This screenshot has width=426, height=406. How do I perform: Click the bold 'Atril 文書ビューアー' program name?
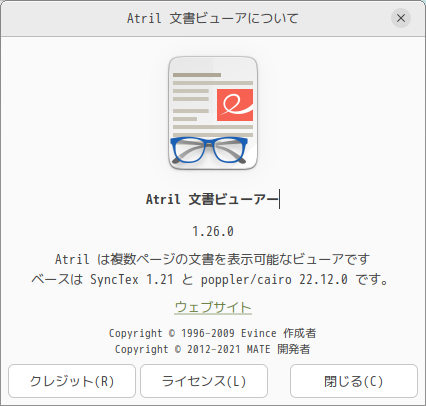pyautogui.click(x=212, y=199)
